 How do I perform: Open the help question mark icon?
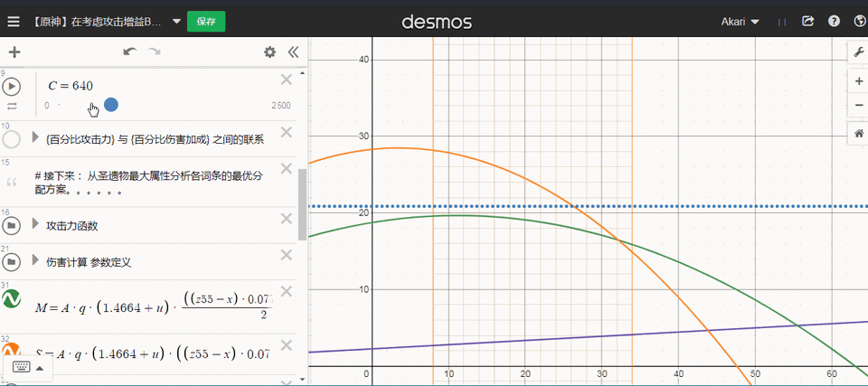835,22
